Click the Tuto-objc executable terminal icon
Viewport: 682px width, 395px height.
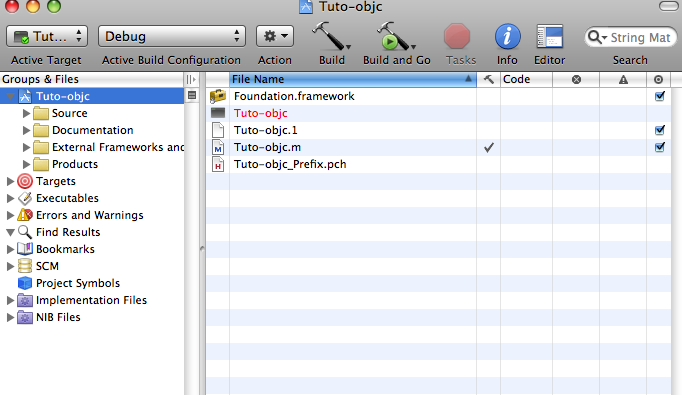coord(218,113)
